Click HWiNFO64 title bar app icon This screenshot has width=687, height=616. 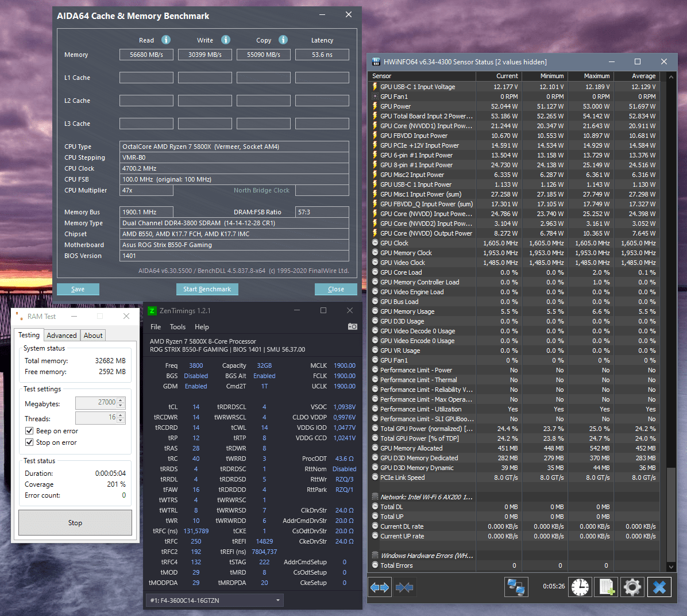pos(376,62)
